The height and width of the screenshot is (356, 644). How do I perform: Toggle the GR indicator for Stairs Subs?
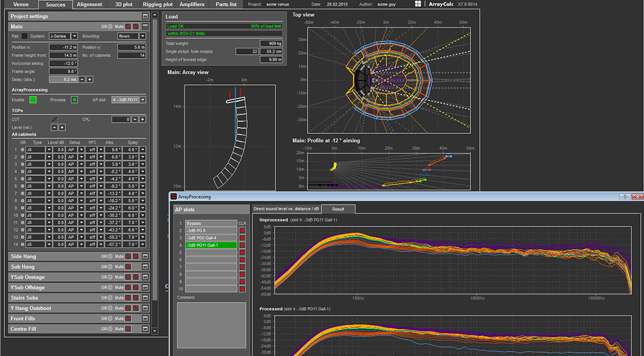click(111, 298)
